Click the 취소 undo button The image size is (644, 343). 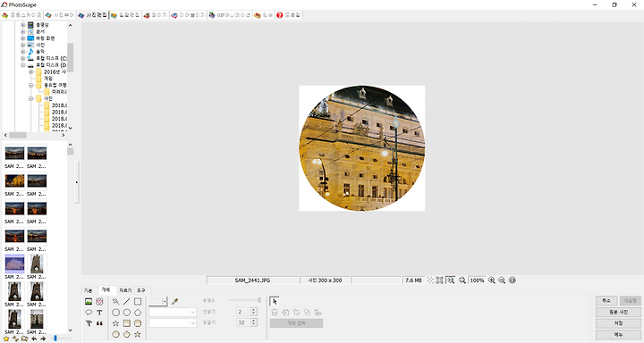606,301
